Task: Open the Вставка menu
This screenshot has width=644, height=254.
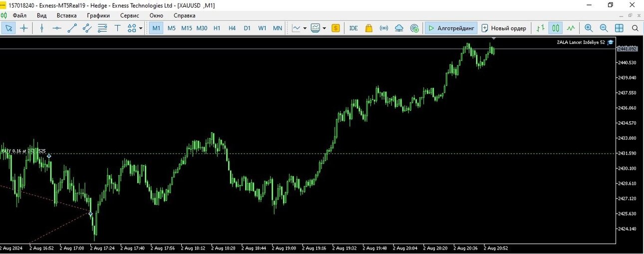Action: pos(67,15)
